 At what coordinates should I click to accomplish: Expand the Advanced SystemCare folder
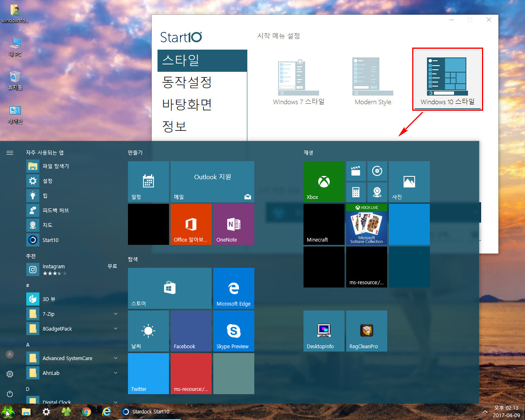point(72,358)
